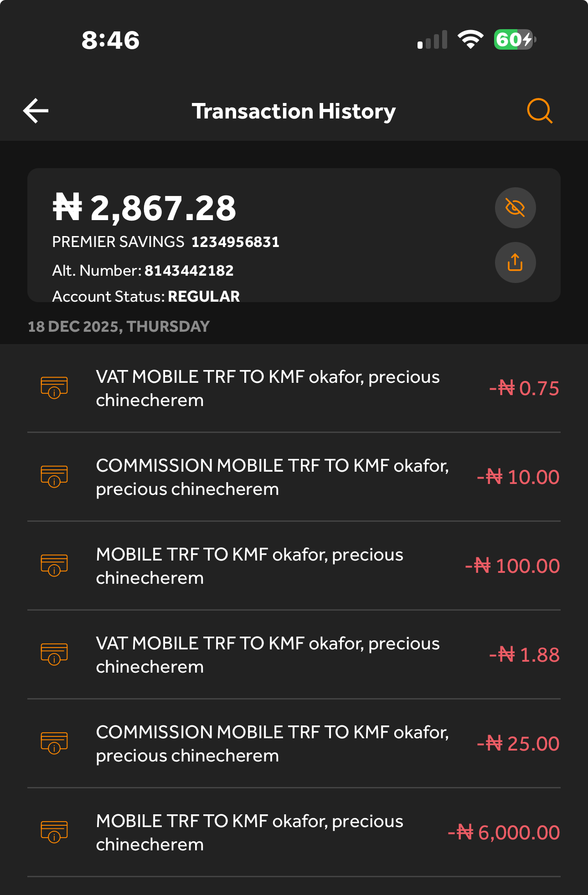Screen dimensions: 588x895
Task: Tap account number 1234956831
Action: click(235, 242)
